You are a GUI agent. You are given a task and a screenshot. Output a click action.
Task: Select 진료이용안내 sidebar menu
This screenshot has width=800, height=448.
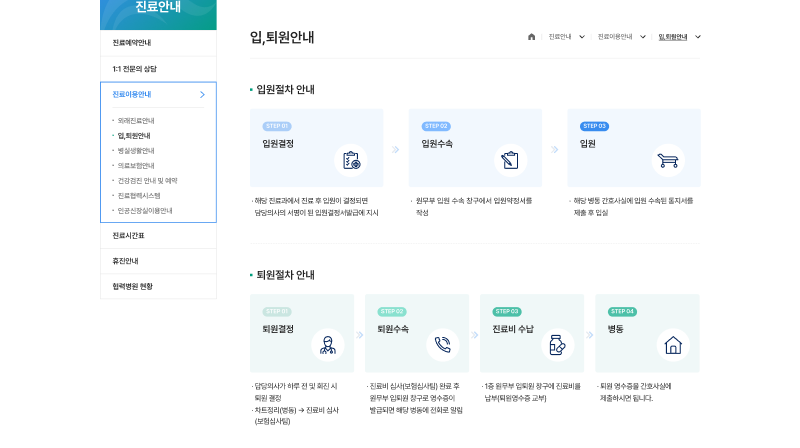click(158, 94)
